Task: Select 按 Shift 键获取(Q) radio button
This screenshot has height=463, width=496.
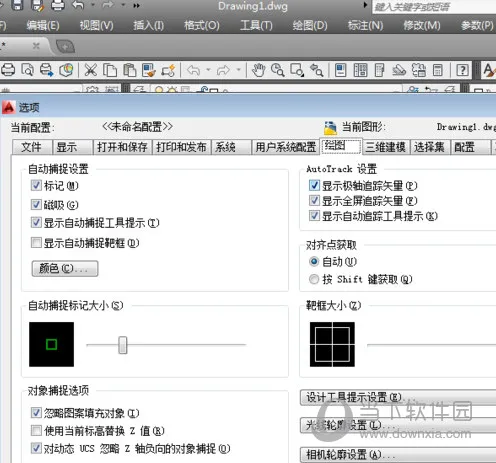Action: click(x=314, y=279)
